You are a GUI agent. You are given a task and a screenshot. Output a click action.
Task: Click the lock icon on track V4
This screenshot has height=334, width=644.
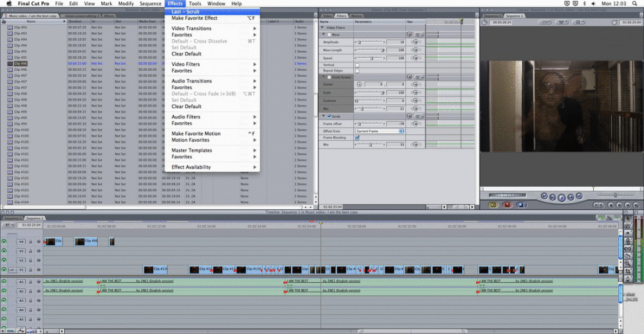click(x=30, y=241)
